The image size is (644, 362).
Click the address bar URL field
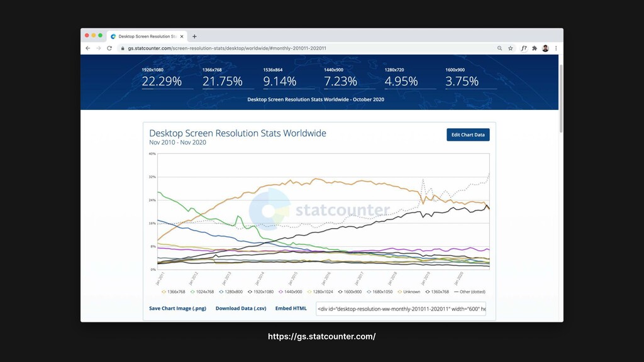306,48
